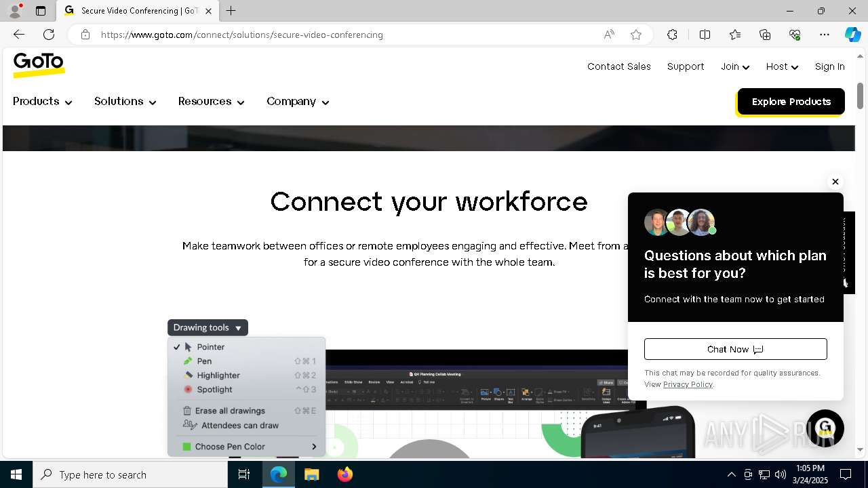The height and width of the screenshot is (488, 868).
Task: Click the Windows search box
Action: (130, 474)
